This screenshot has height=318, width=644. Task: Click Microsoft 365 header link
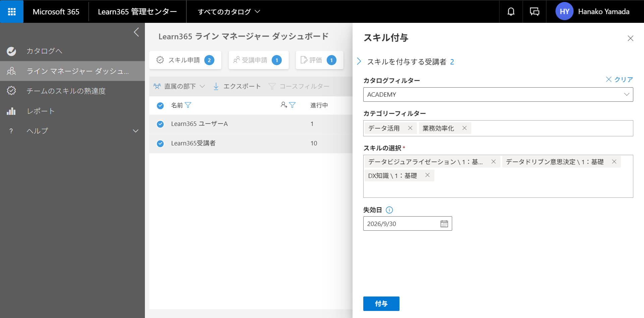point(56,12)
